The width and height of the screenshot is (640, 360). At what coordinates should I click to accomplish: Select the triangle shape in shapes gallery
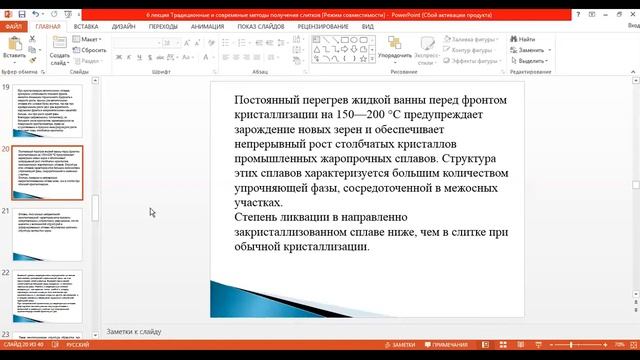pyautogui.click(x=317, y=49)
